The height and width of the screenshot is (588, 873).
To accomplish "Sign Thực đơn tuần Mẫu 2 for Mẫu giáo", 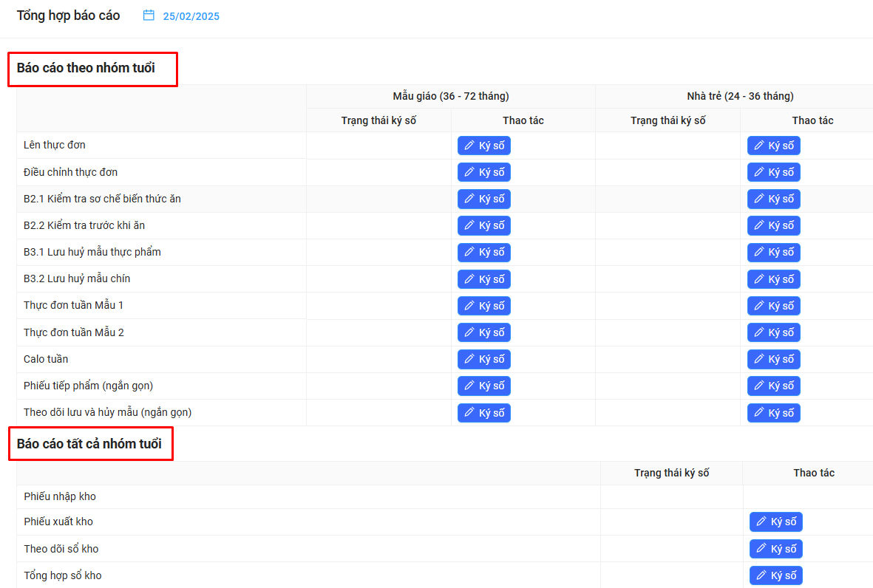I will click(483, 332).
